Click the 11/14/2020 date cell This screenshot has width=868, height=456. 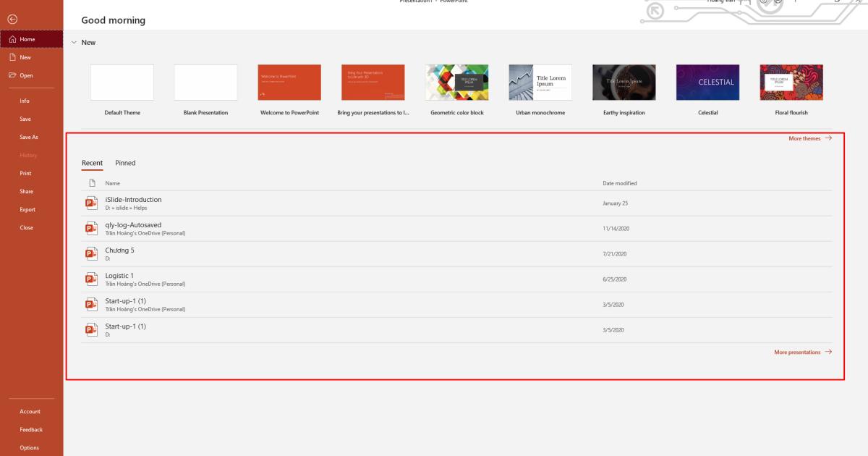(x=617, y=229)
